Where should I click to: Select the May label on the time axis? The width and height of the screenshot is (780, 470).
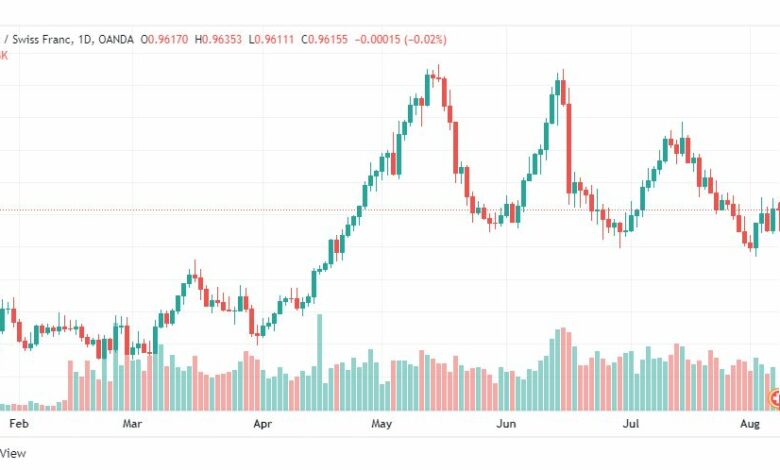tap(382, 424)
